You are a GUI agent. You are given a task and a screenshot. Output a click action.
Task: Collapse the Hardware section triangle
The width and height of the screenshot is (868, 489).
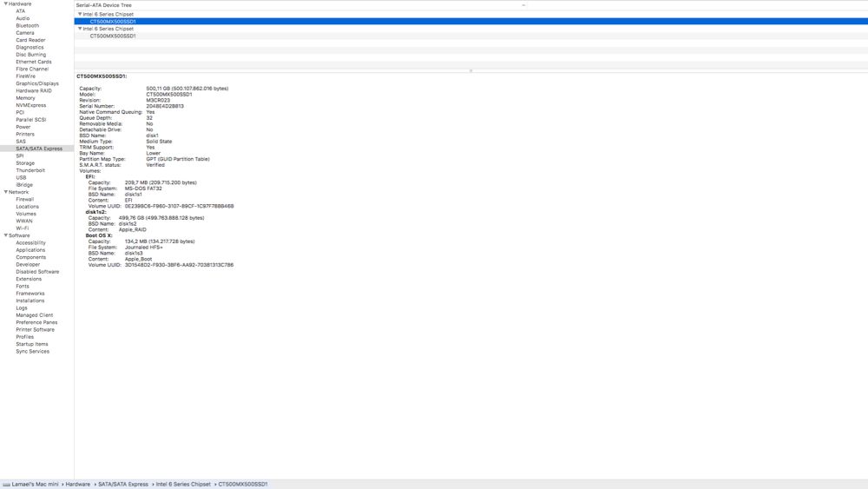point(5,3)
